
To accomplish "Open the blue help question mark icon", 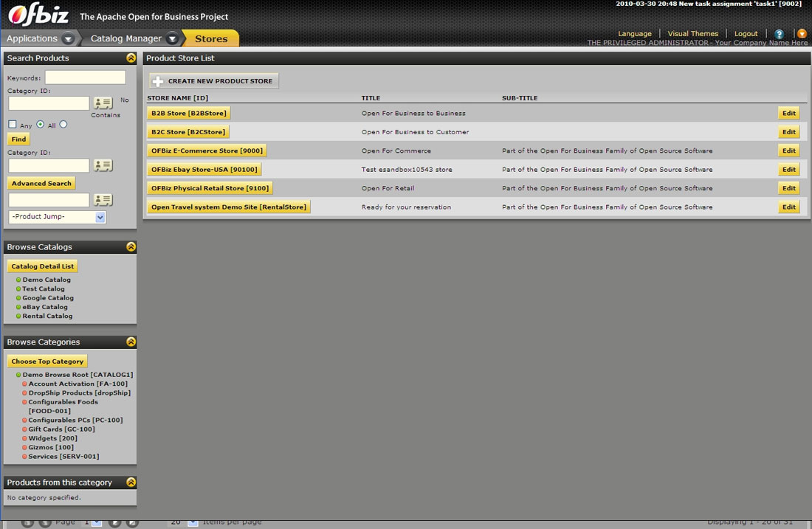I will 779,34.
